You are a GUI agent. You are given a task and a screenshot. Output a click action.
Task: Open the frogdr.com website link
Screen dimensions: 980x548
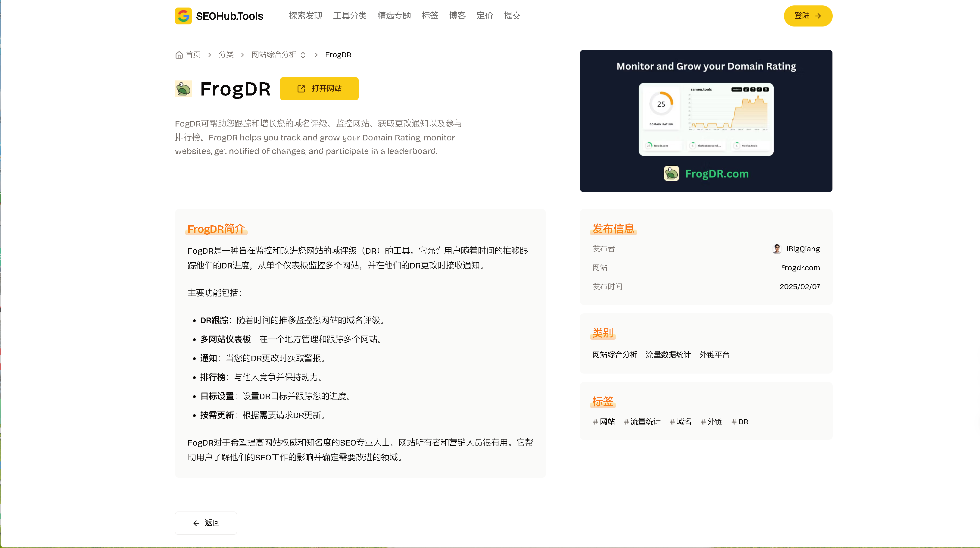click(801, 268)
